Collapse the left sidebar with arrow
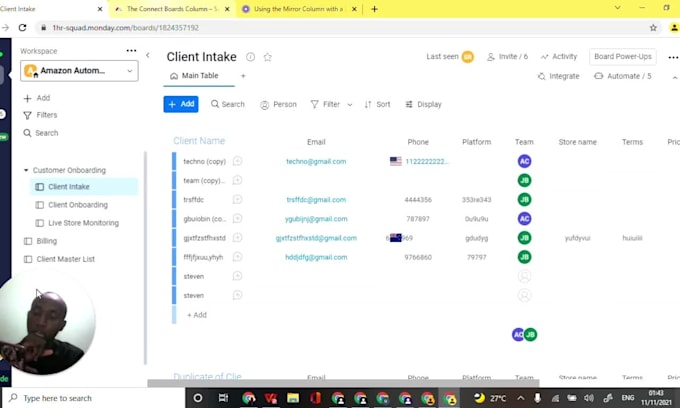The height and width of the screenshot is (408, 680). 148,55
